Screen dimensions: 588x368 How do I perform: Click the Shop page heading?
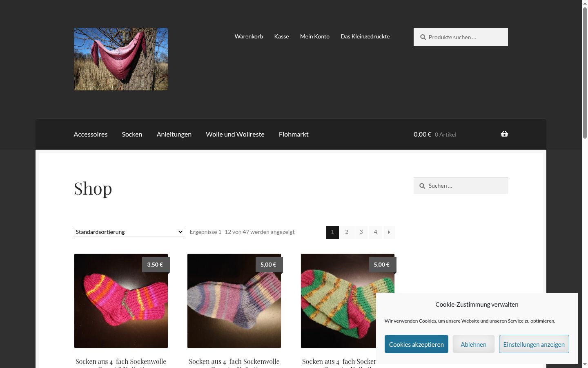93,188
